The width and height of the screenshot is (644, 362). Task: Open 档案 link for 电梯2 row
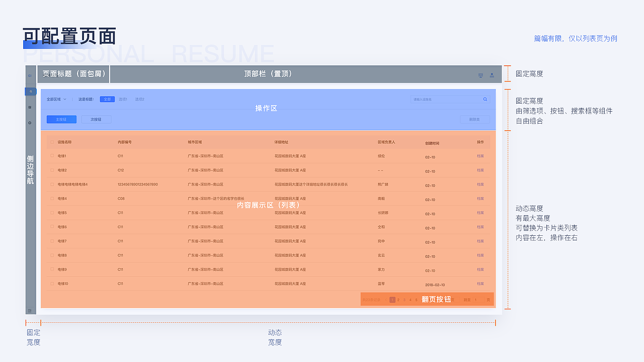pos(480,170)
